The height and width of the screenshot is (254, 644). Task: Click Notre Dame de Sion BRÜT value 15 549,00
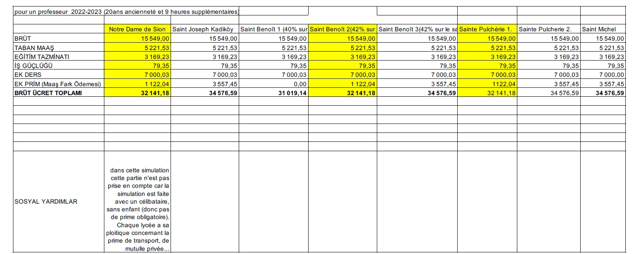(138, 38)
